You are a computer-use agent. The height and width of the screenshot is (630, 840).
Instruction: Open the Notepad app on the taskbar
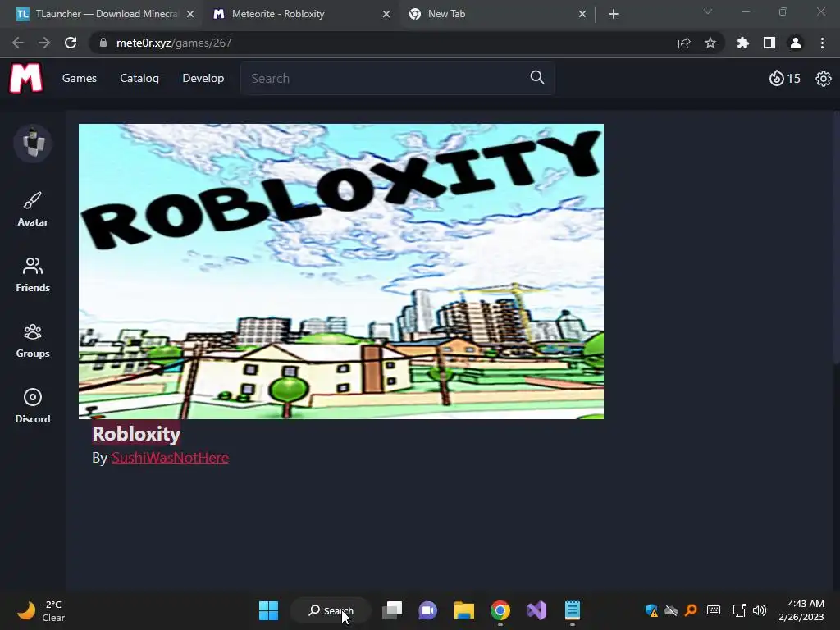click(x=572, y=610)
